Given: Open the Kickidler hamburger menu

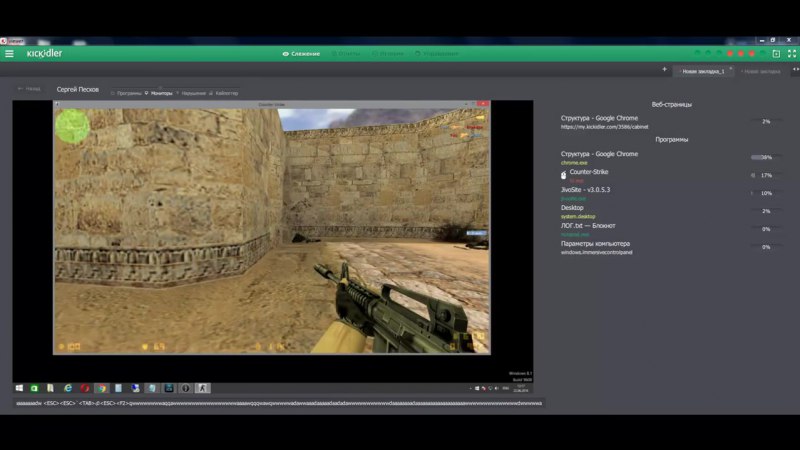Looking at the screenshot, I should (x=9, y=53).
